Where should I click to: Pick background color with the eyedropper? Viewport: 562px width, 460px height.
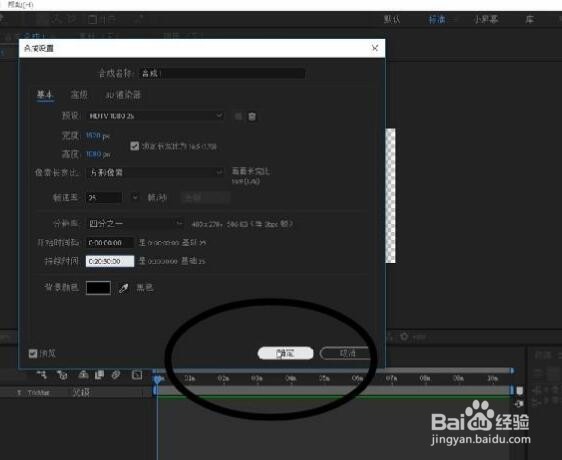coord(123,288)
